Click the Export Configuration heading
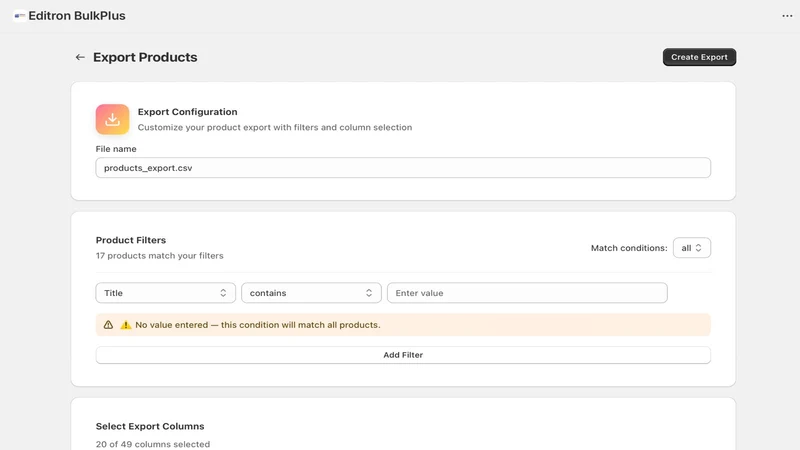Screen dimensions: 800x450 point(187,112)
